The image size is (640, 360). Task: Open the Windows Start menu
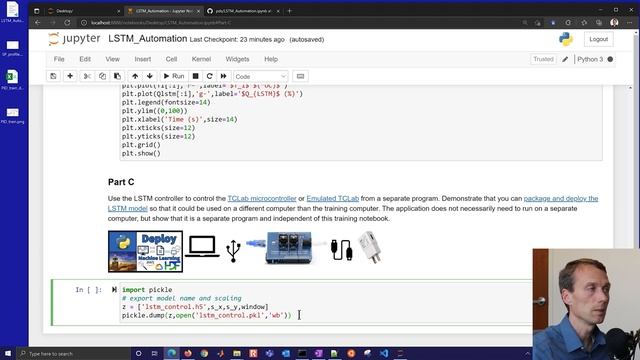8,353
